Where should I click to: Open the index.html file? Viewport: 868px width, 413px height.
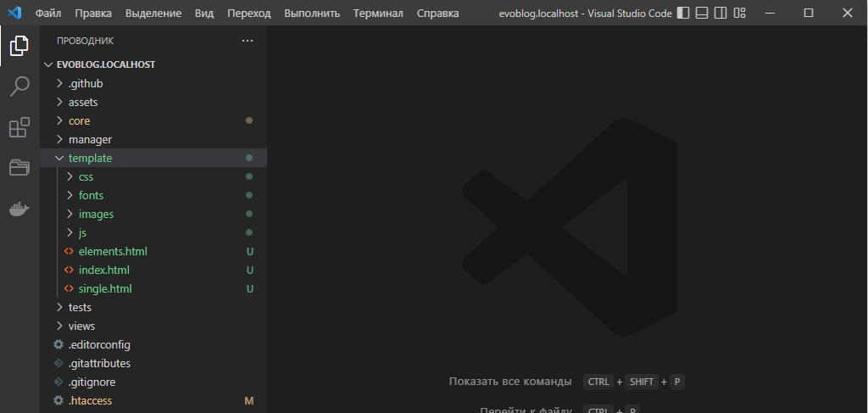(x=103, y=270)
